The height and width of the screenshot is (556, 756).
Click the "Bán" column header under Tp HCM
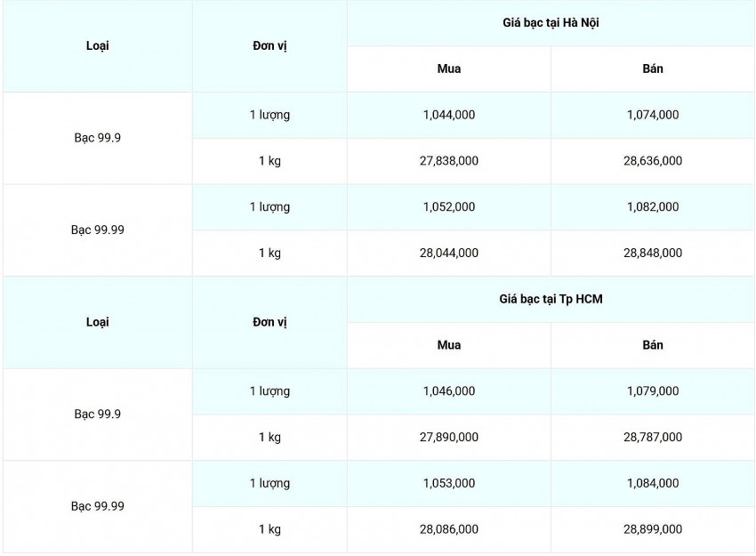(x=653, y=345)
